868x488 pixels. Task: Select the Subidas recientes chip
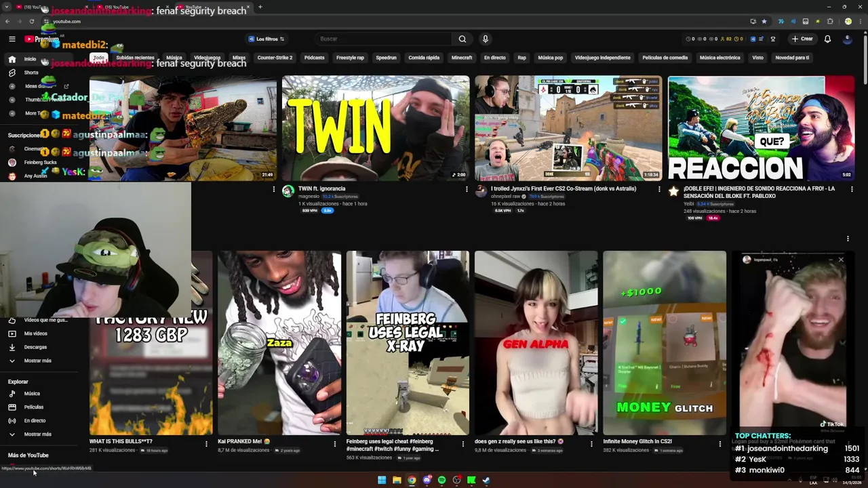click(x=135, y=58)
